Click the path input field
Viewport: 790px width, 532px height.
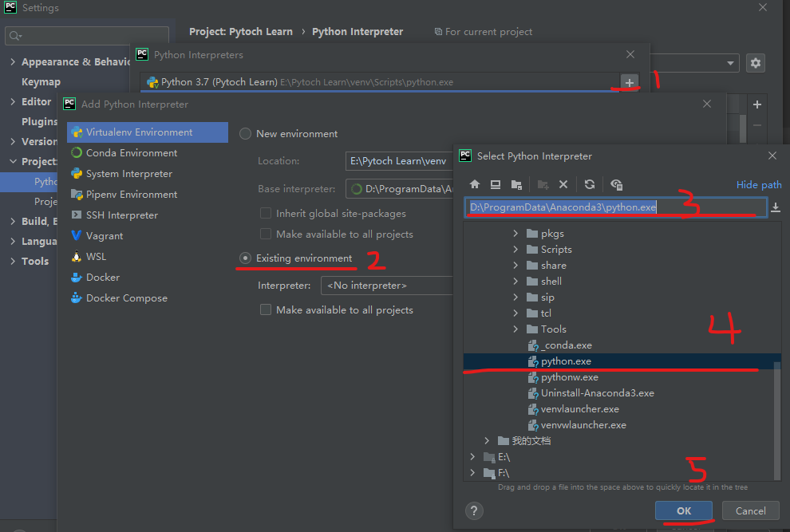tap(616, 207)
